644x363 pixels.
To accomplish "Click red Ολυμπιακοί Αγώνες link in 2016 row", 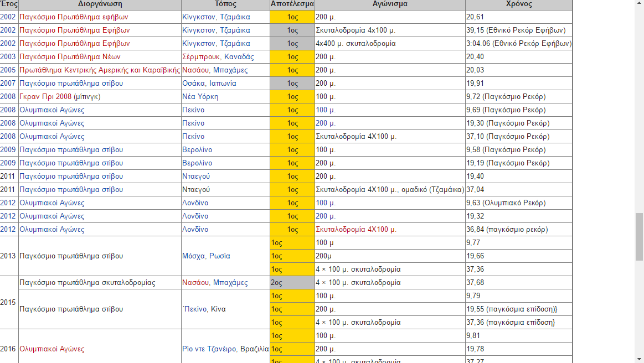I will click(52, 349).
